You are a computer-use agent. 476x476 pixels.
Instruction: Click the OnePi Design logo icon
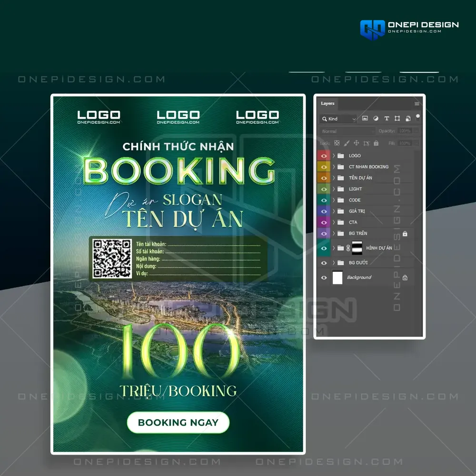(x=373, y=30)
